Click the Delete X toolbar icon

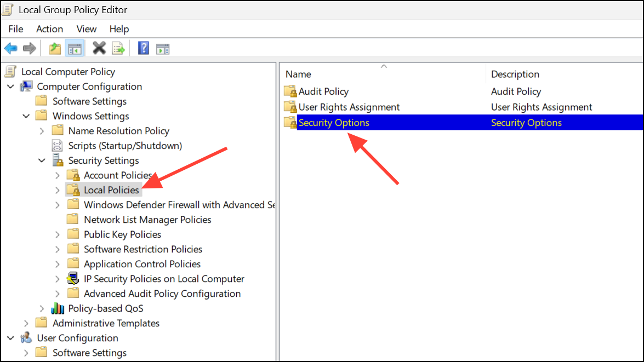click(x=99, y=48)
